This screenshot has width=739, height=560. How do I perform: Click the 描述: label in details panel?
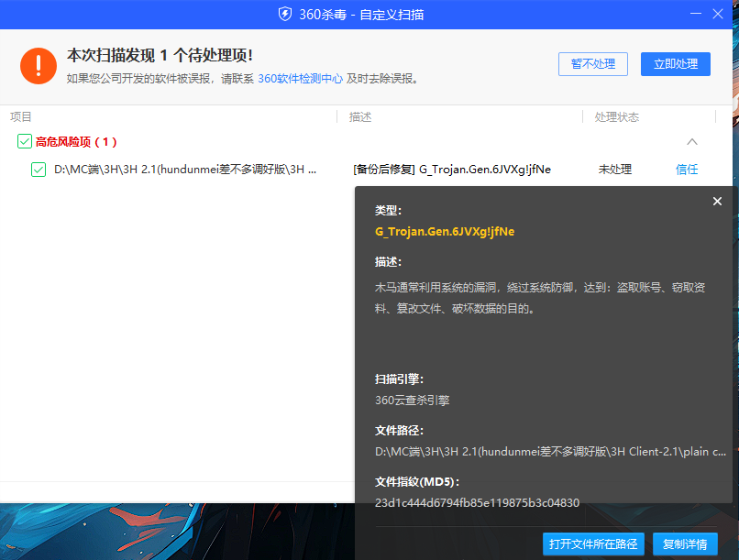[x=388, y=262]
